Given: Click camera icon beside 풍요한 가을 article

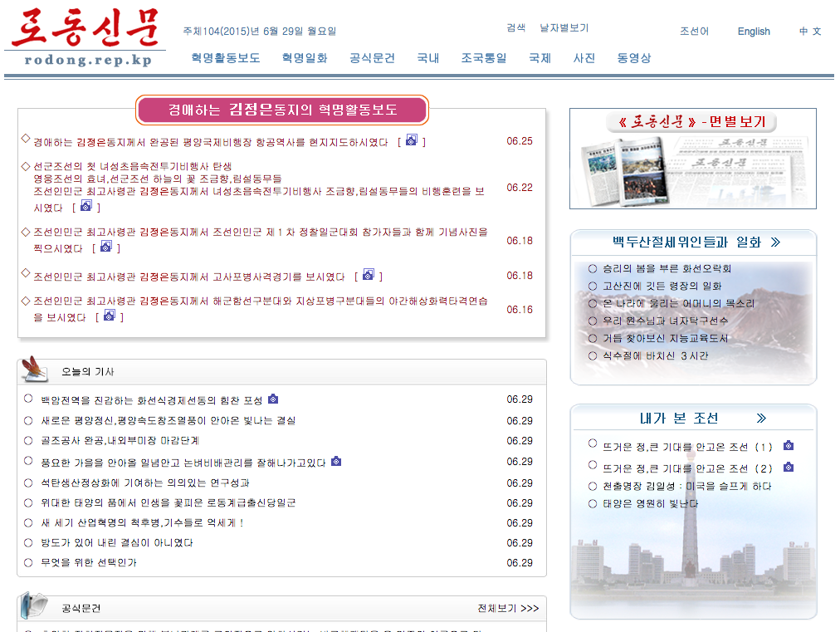Looking at the screenshot, I should pos(336,462).
